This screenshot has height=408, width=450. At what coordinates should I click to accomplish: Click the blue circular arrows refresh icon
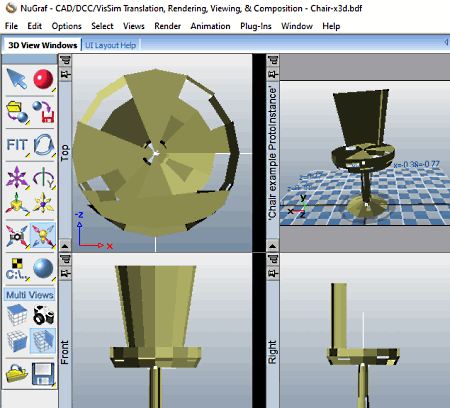point(44,145)
